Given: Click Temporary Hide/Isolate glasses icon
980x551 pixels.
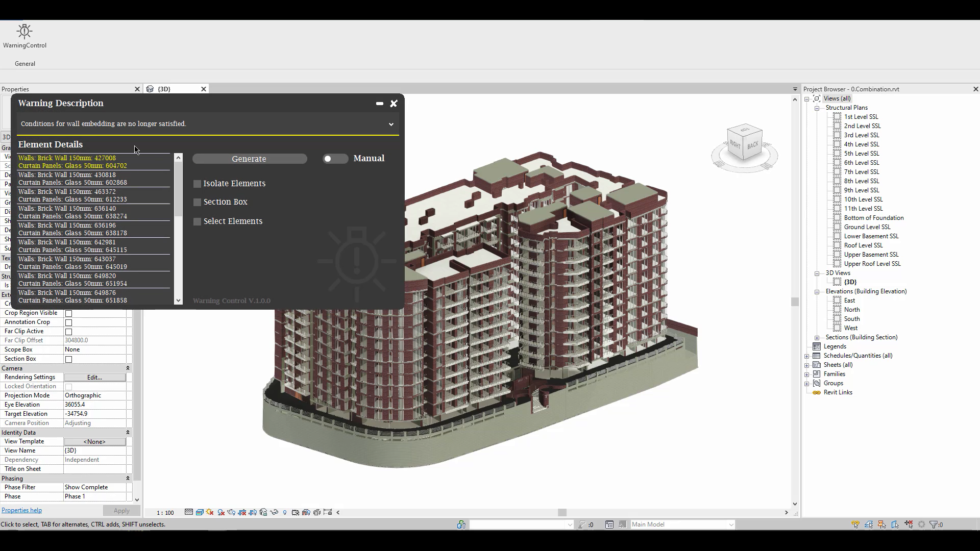Looking at the screenshot, I should (274, 512).
